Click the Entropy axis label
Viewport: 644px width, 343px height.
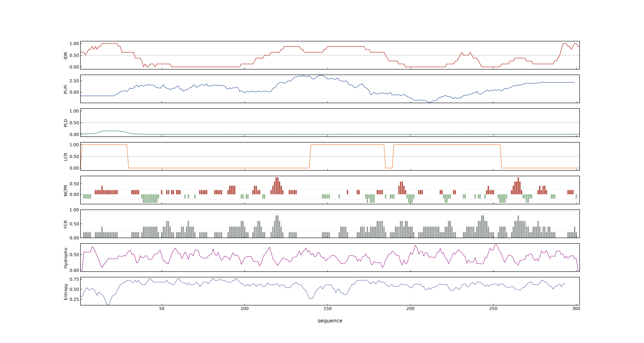[x=66, y=291]
